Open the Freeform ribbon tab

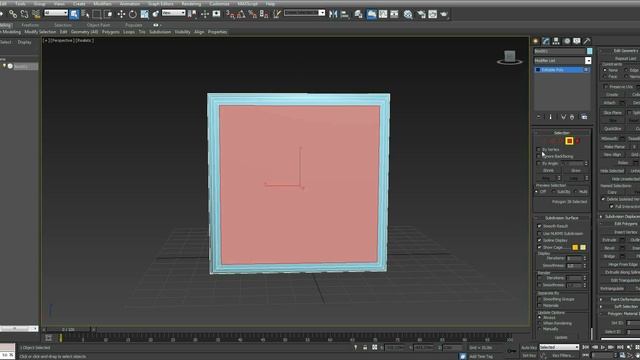tap(30, 25)
